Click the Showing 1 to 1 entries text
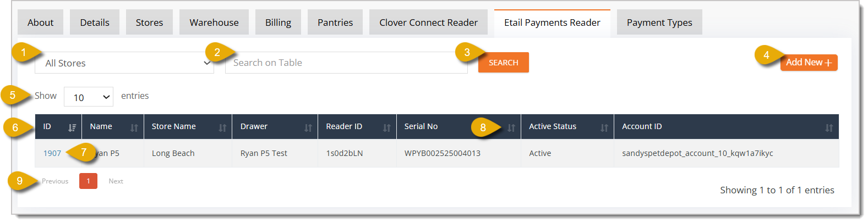This screenshot has width=868, height=223. pos(777,190)
